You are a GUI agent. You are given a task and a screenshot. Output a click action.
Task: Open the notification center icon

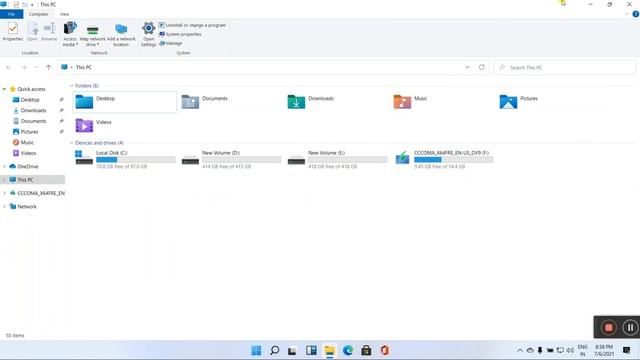(x=627, y=350)
